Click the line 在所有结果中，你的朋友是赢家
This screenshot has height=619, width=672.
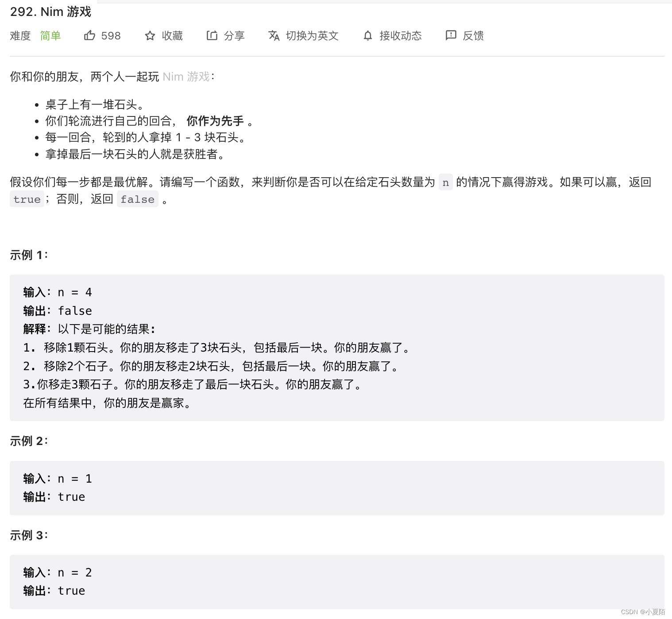click(x=107, y=403)
